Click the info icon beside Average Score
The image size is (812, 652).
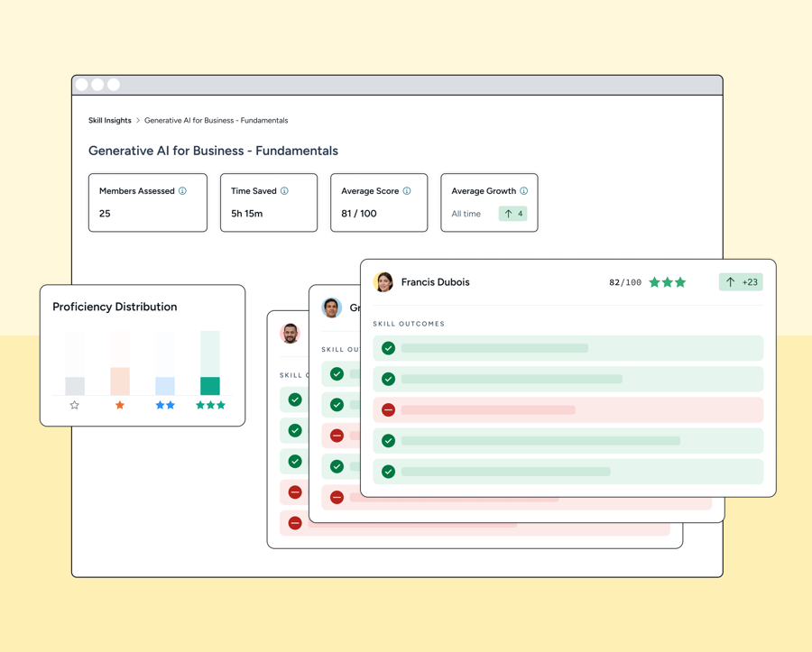coord(405,190)
